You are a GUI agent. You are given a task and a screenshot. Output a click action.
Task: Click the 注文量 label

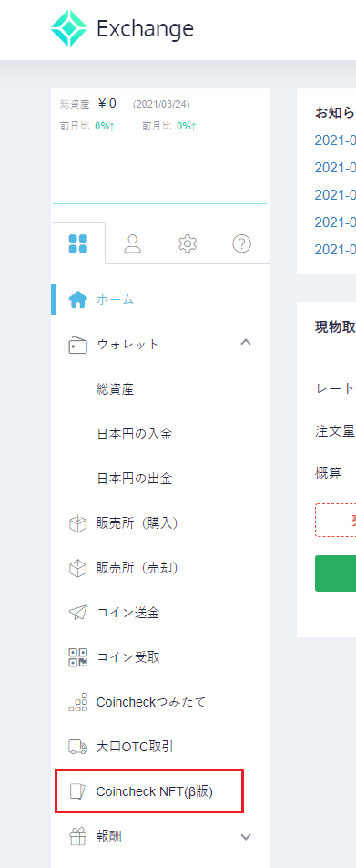[x=334, y=430]
